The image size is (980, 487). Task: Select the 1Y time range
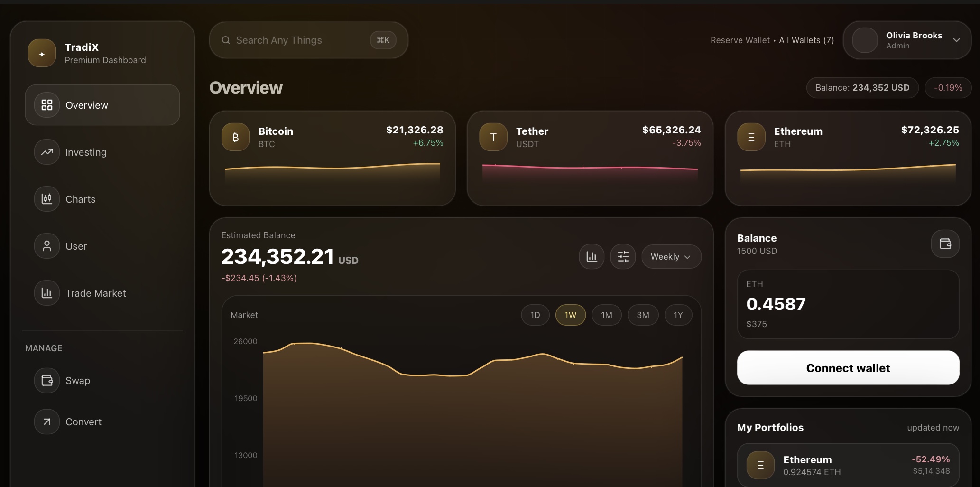pos(678,315)
